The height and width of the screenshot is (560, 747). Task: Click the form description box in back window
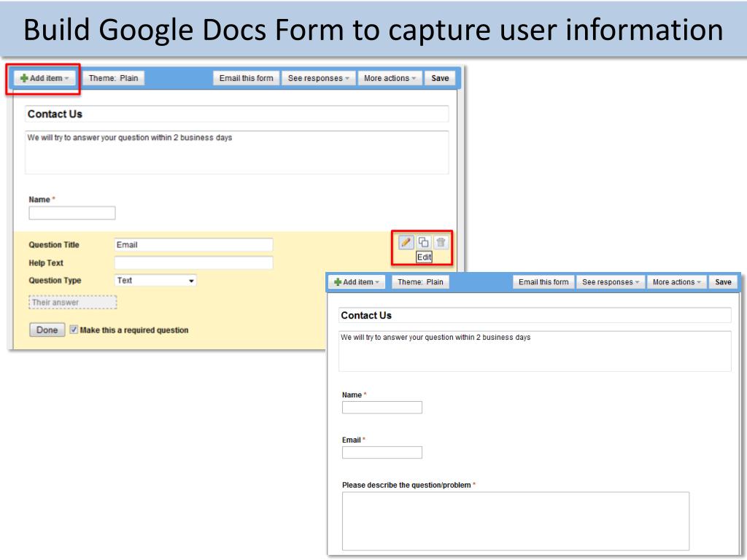(237, 152)
